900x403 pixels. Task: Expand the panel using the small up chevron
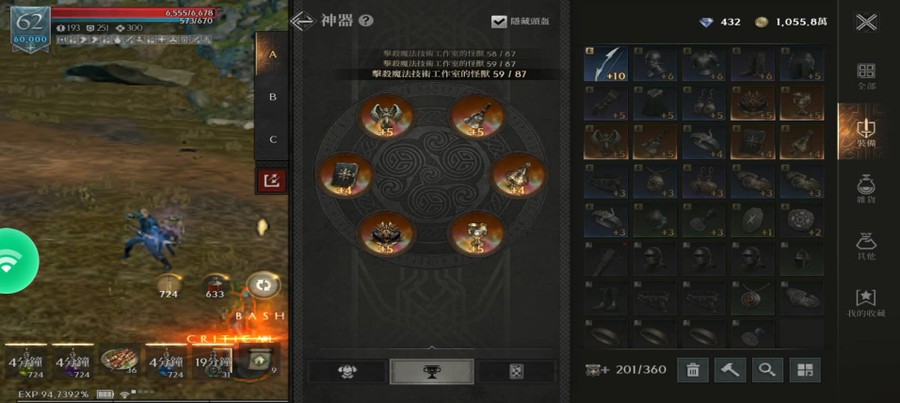coord(432,347)
